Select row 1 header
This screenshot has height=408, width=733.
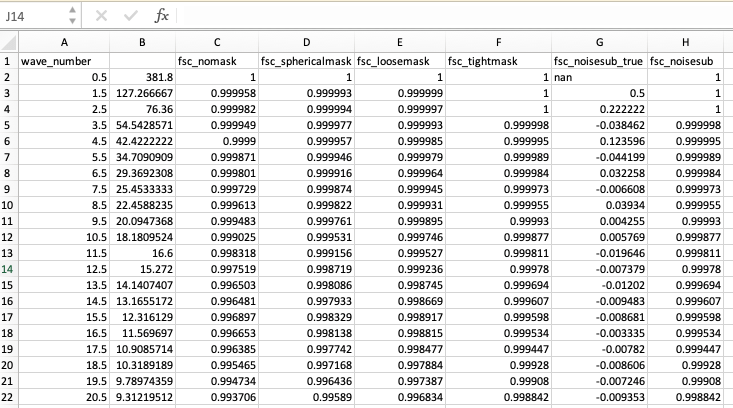pyautogui.click(x=9, y=61)
